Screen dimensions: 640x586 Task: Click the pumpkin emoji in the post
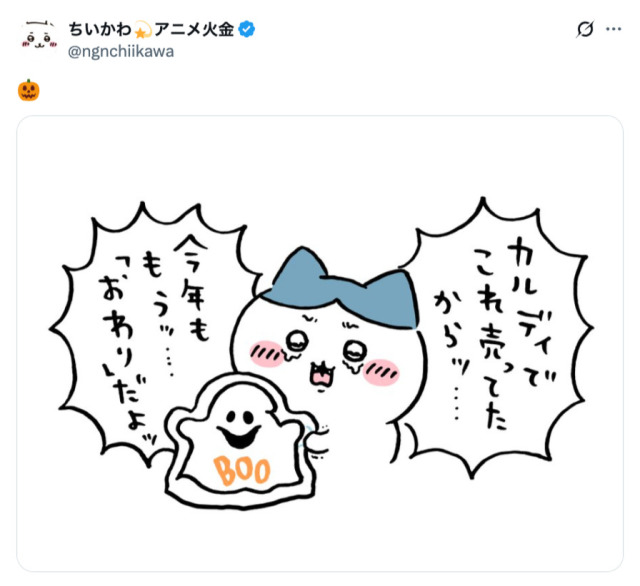pos(29,90)
